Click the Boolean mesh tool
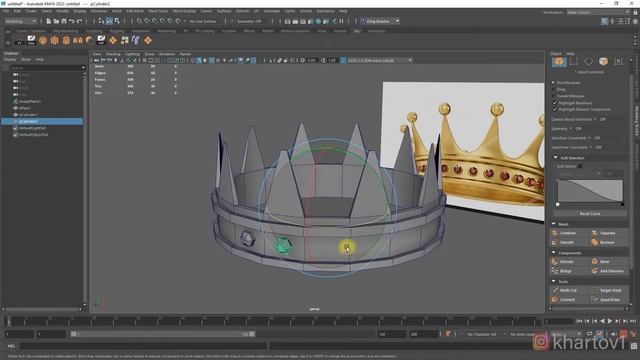 click(609, 242)
